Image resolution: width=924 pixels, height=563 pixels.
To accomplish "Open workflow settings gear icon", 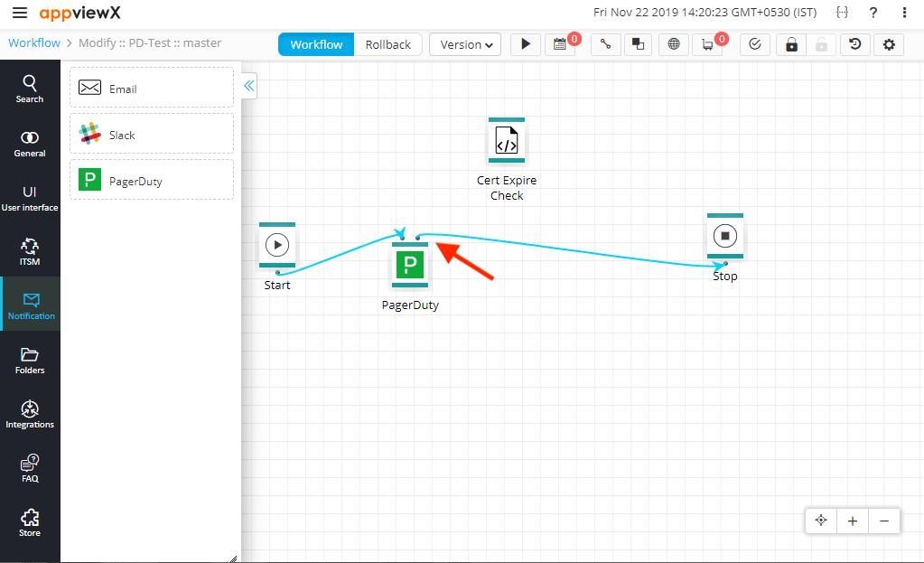I will coord(887,44).
